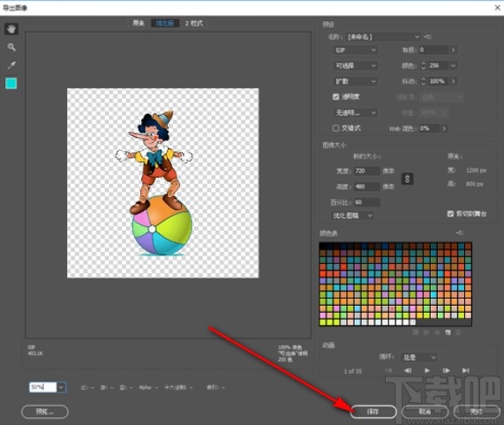This screenshot has width=504, height=425.
Task: Step to previous animation frame
Action: click(408, 370)
